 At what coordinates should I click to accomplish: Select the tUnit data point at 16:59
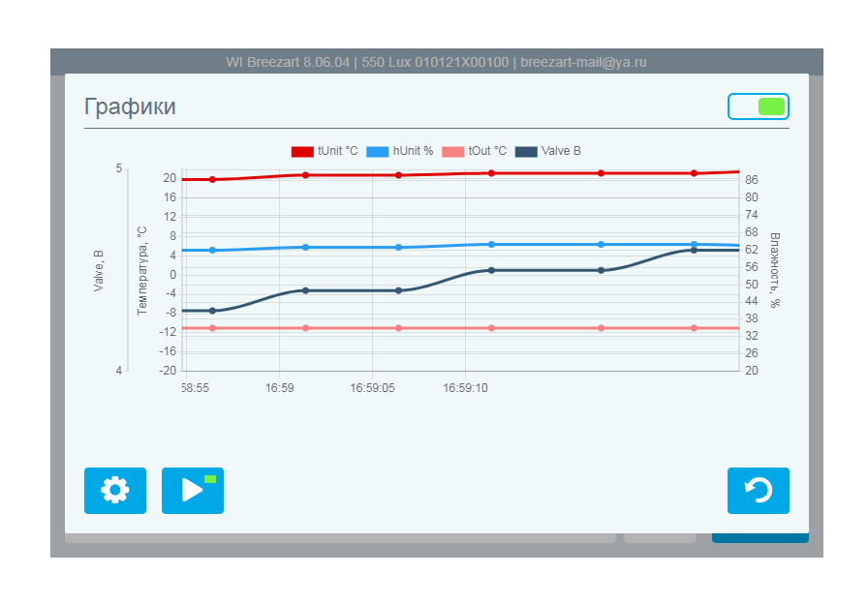click(305, 175)
